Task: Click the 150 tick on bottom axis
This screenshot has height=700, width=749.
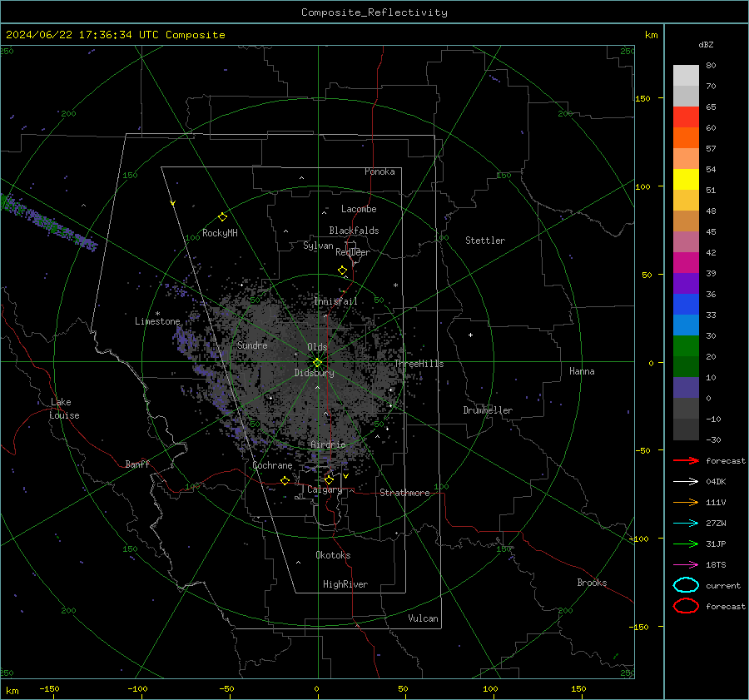Action: [x=578, y=688]
